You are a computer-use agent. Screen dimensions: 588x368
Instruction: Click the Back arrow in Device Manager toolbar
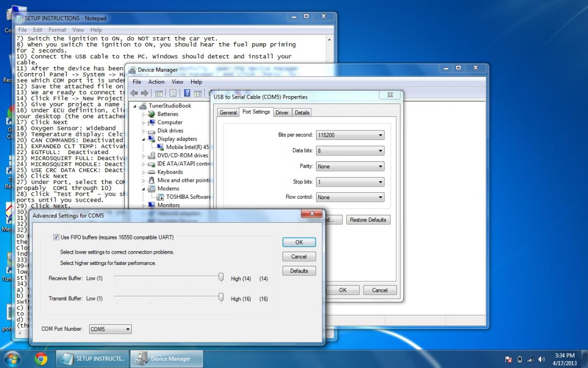tap(134, 93)
